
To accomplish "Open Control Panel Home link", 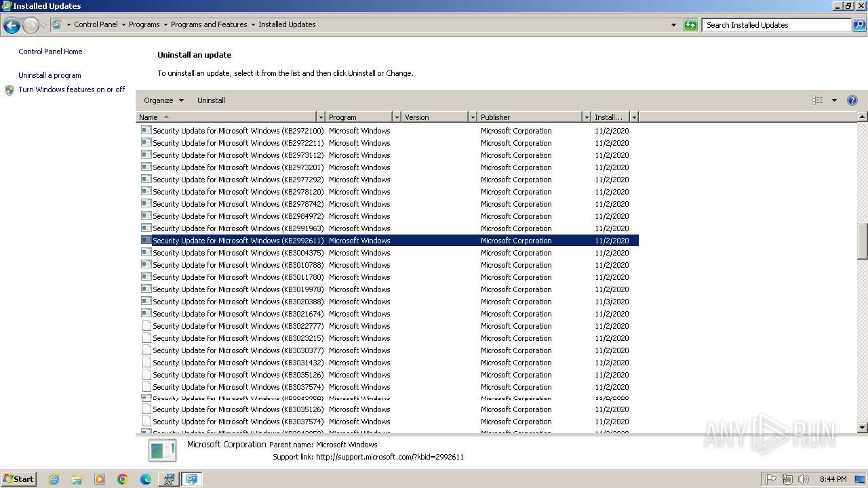I will pos(50,52).
